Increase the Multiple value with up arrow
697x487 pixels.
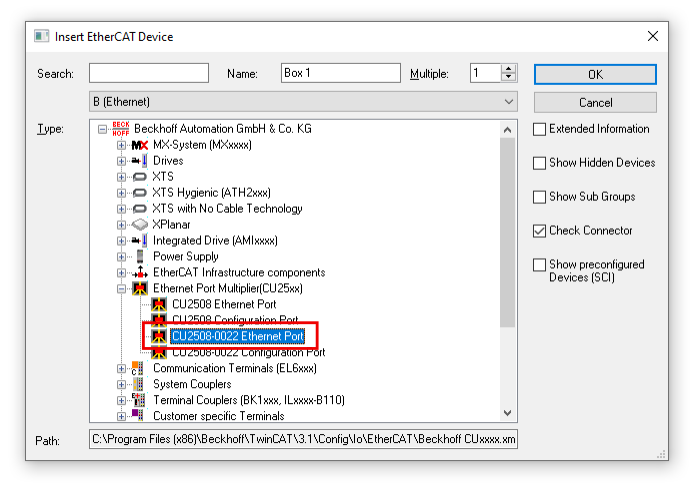click(x=508, y=68)
